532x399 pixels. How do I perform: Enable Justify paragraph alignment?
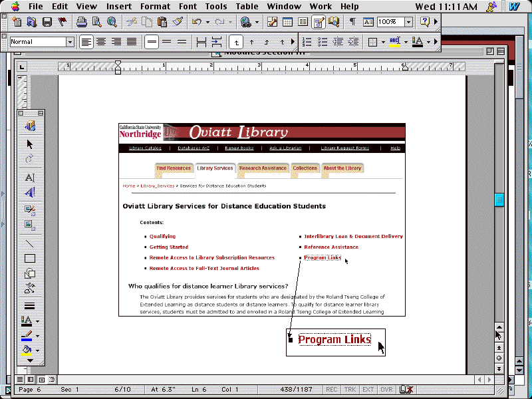click(x=132, y=42)
